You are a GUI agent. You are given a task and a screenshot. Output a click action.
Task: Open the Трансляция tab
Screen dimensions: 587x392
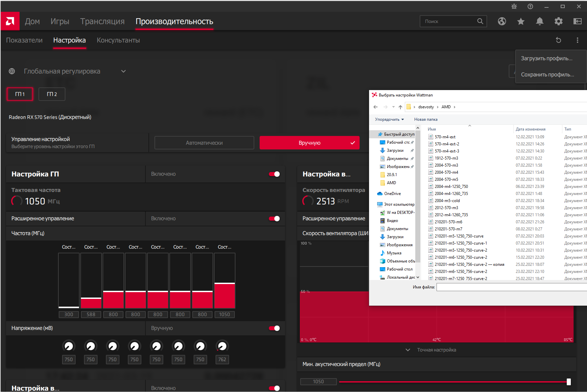tap(102, 21)
